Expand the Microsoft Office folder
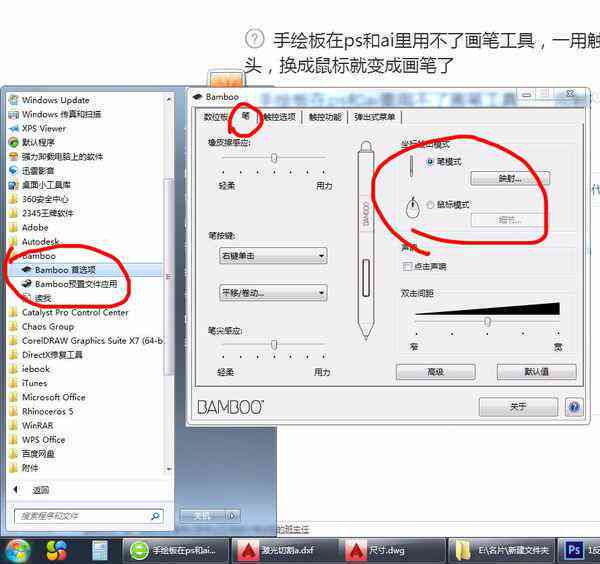This screenshot has width=600, height=564. tap(47, 397)
